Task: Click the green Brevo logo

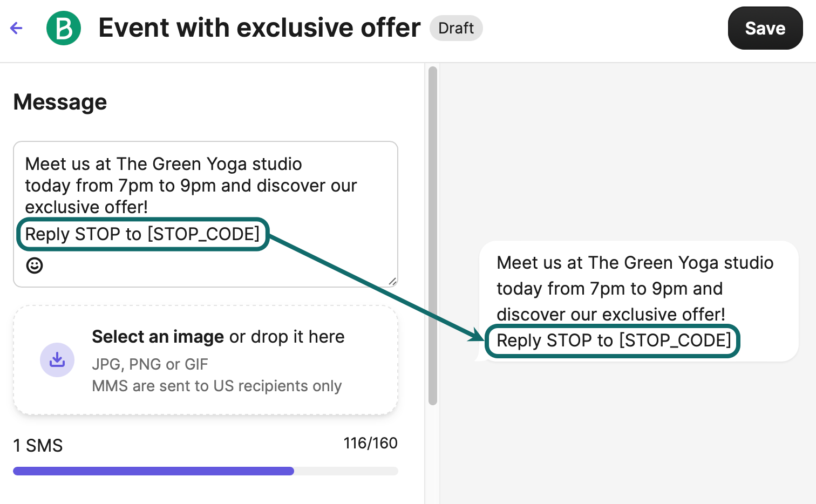Action: (64, 28)
